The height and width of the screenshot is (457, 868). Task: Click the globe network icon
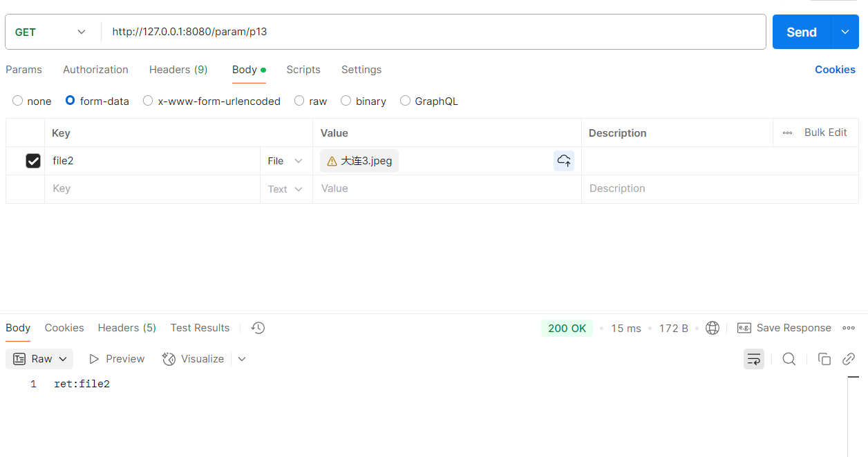tap(713, 328)
